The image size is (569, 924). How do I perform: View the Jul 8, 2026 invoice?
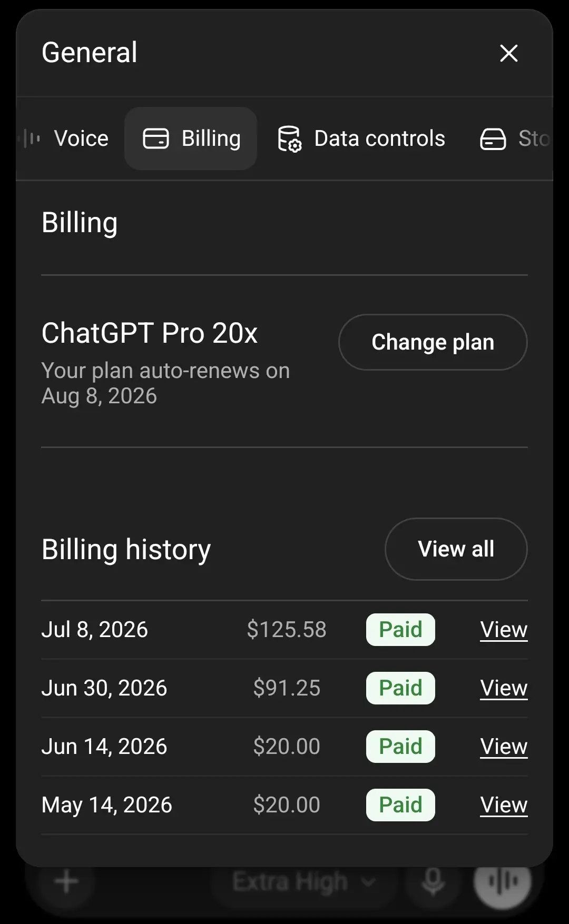click(x=504, y=630)
